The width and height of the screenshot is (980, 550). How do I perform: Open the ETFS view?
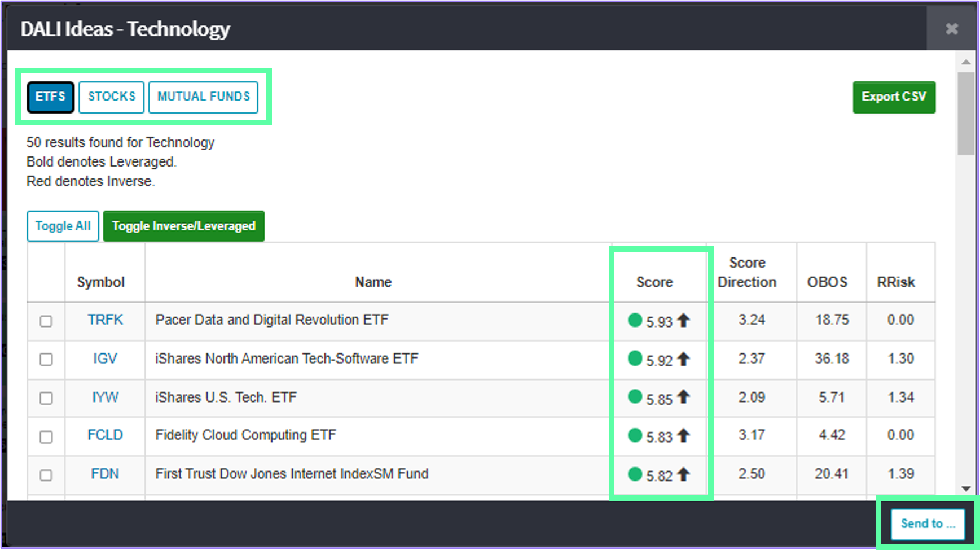pos(50,97)
